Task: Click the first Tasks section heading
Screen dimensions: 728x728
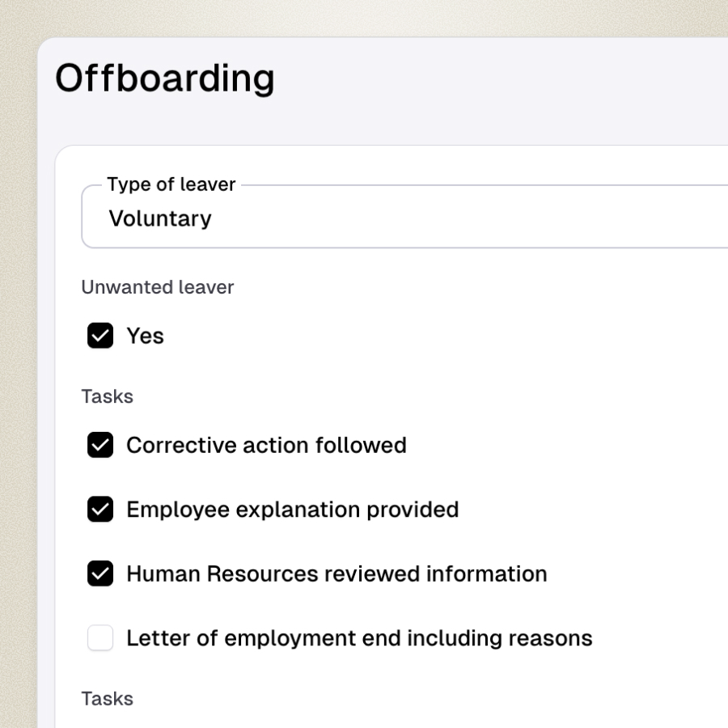Action: click(x=107, y=396)
